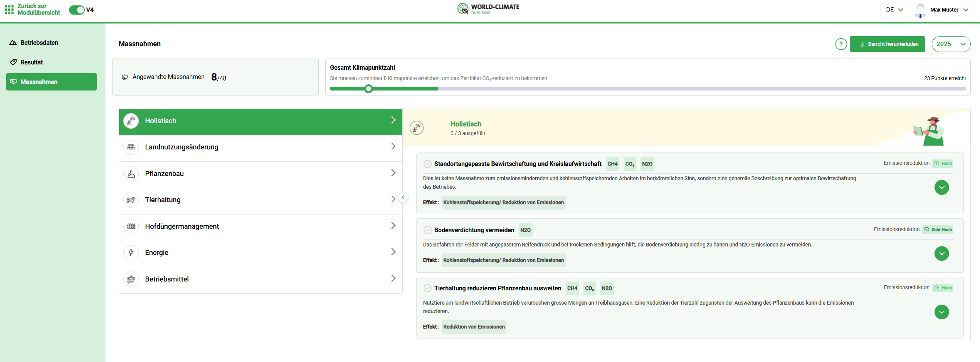Check Standortangepasste Bewirtschaftung und Kreislaufwirtschaft measure
Image resolution: width=980 pixels, height=362 pixels.
pyautogui.click(x=427, y=164)
